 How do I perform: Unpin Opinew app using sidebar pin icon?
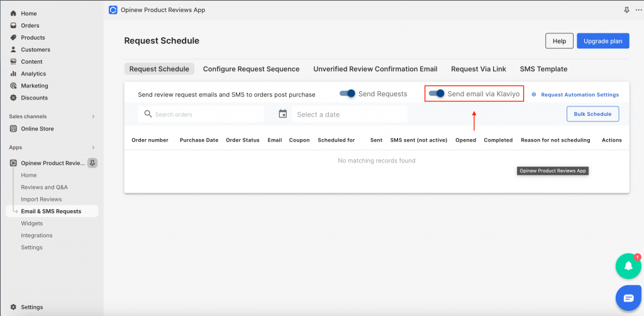[x=92, y=163]
